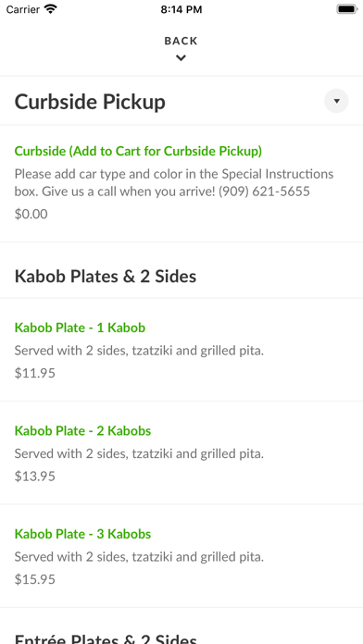The width and height of the screenshot is (363, 644).
Task: Tap the 8:14 PM clock
Action: pos(181,9)
